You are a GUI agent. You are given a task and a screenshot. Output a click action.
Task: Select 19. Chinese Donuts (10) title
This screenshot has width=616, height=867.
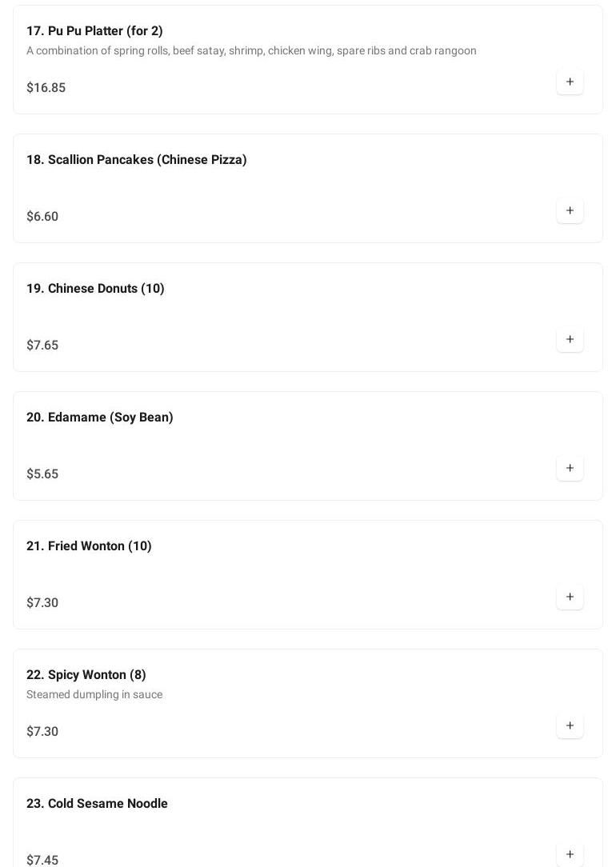[95, 289]
